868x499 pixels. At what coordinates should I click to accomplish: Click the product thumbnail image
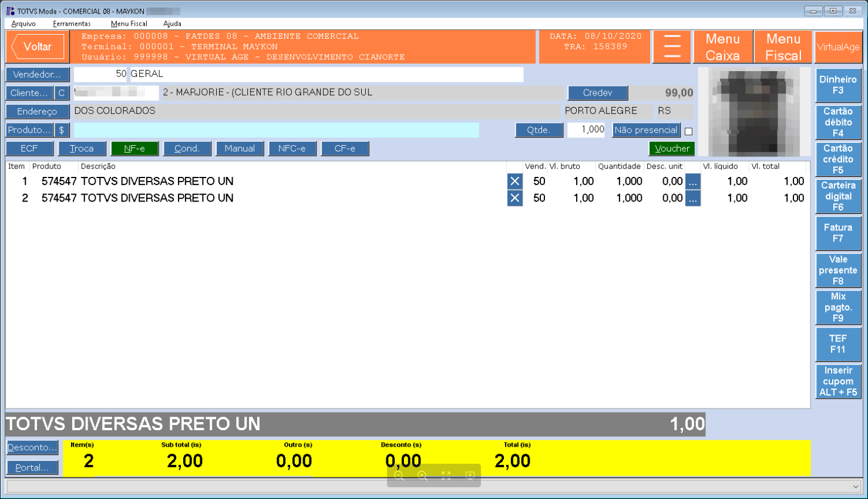[755, 112]
